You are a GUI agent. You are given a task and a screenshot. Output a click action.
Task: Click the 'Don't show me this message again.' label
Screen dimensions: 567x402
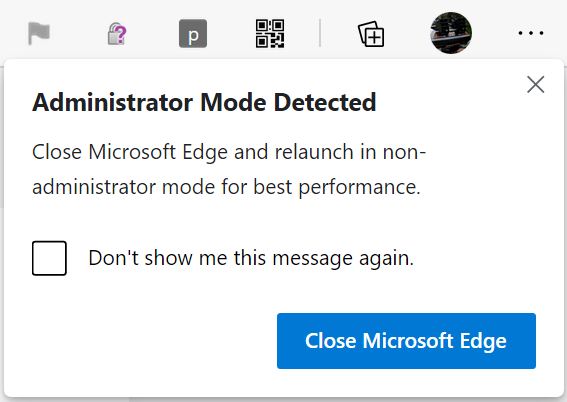[251, 258]
